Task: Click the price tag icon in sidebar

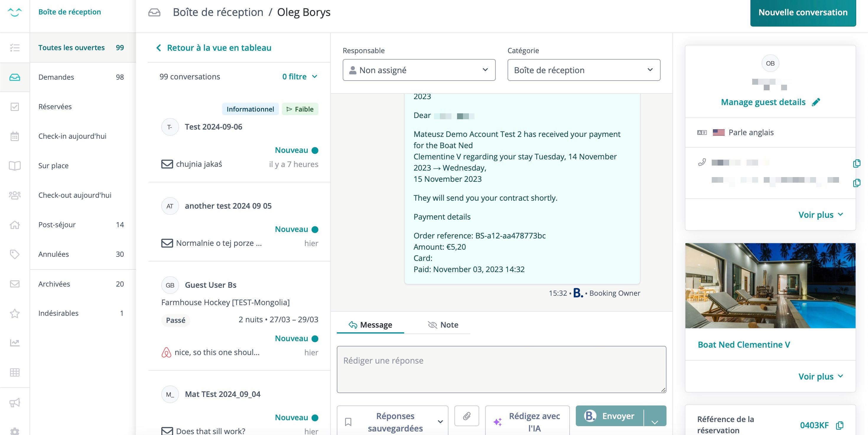Action: [14, 254]
